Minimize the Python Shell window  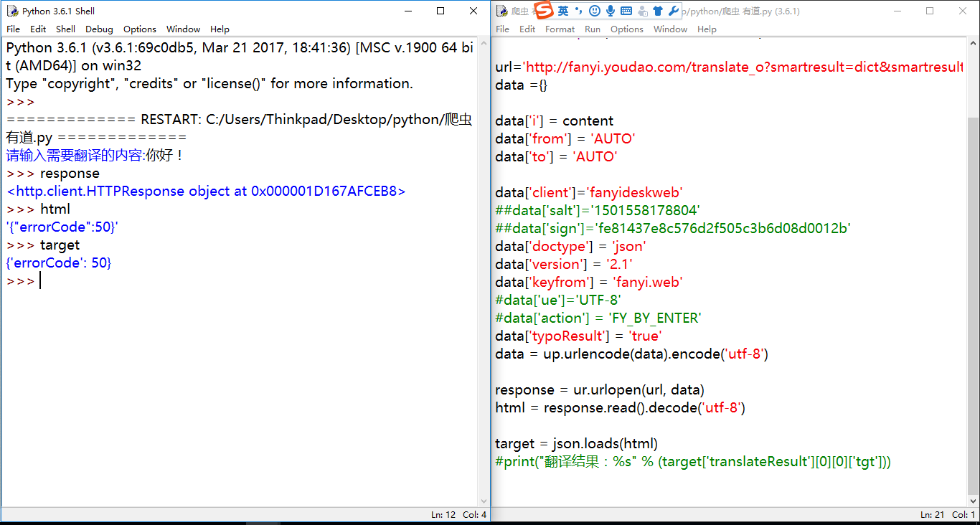(407, 11)
